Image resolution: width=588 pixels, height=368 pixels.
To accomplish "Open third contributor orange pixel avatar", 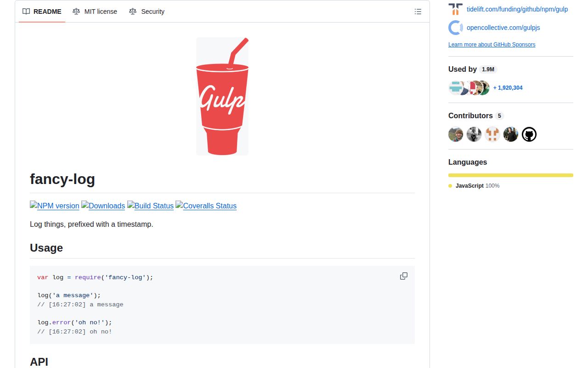I will coord(492,134).
